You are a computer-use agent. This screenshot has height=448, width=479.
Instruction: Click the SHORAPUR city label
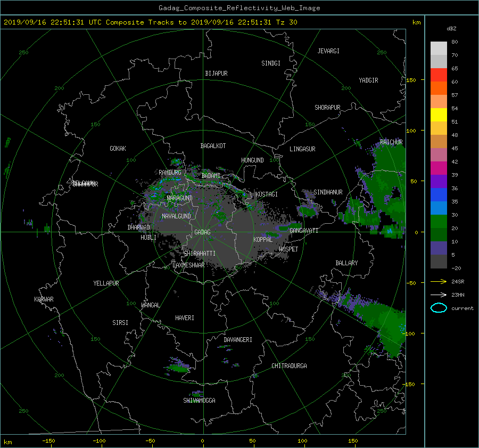point(327,108)
